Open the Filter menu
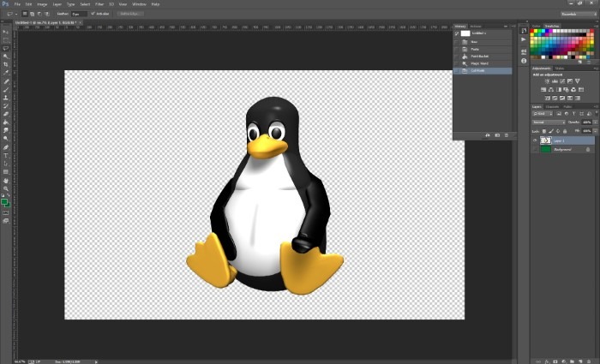Image resolution: width=600 pixels, height=364 pixels. [99, 4]
